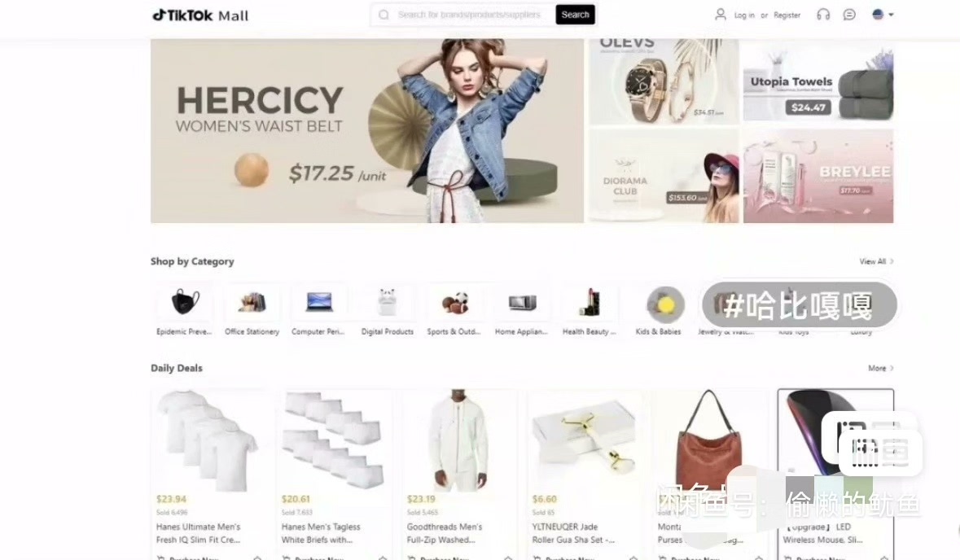Open the Office Stationery category icon

252,302
